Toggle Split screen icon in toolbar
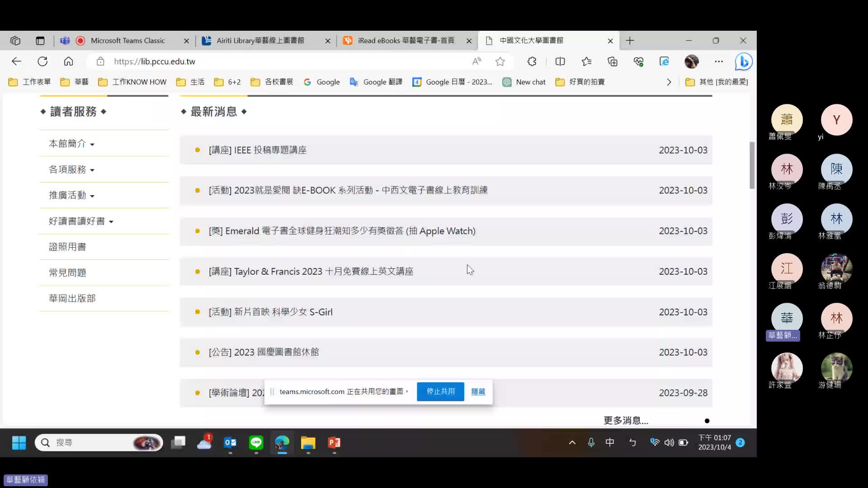868x488 pixels. click(x=560, y=61)
